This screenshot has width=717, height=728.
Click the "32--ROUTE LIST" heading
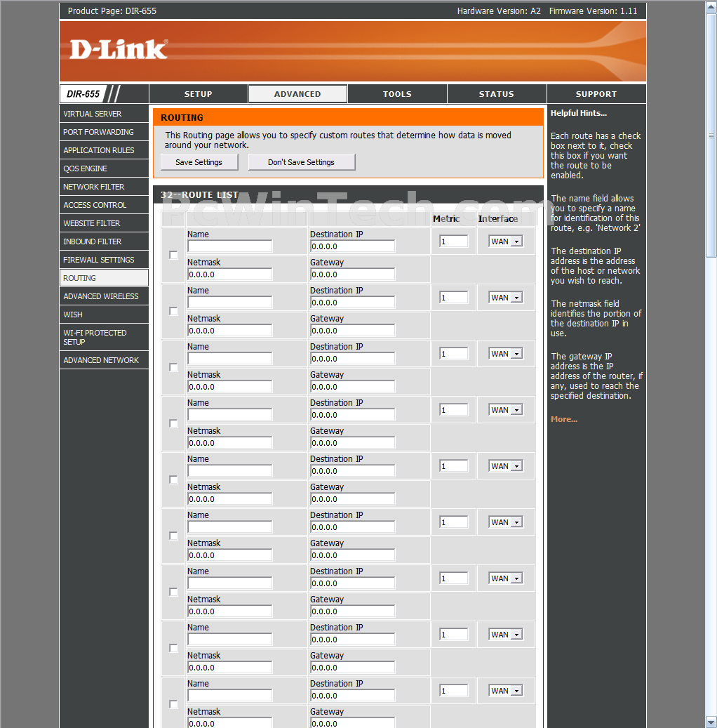coord(199,195)
